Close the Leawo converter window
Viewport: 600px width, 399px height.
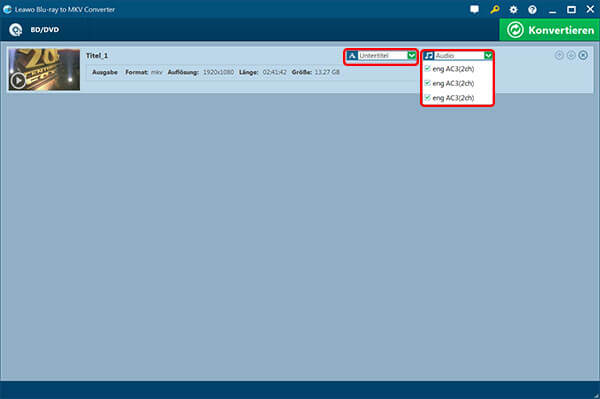[590, 9]
